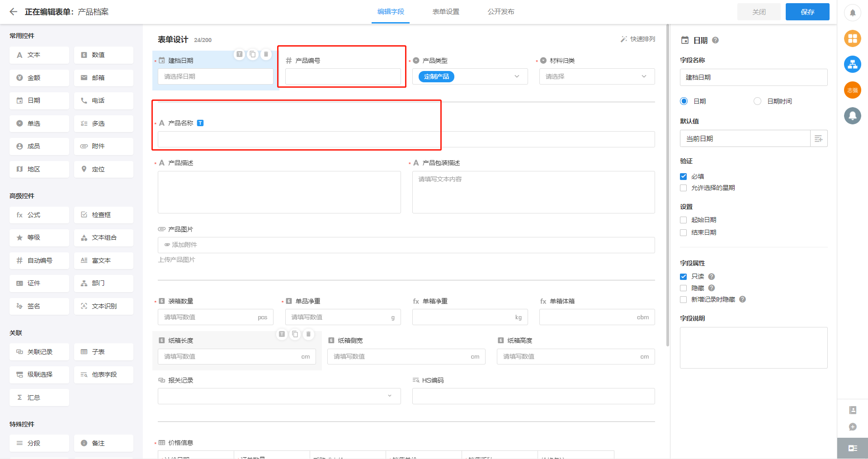Image resolution: width=868 pixels, height=459 pixels.
Task: Open the 材料归类 dropdown
Action: point(597,77)
